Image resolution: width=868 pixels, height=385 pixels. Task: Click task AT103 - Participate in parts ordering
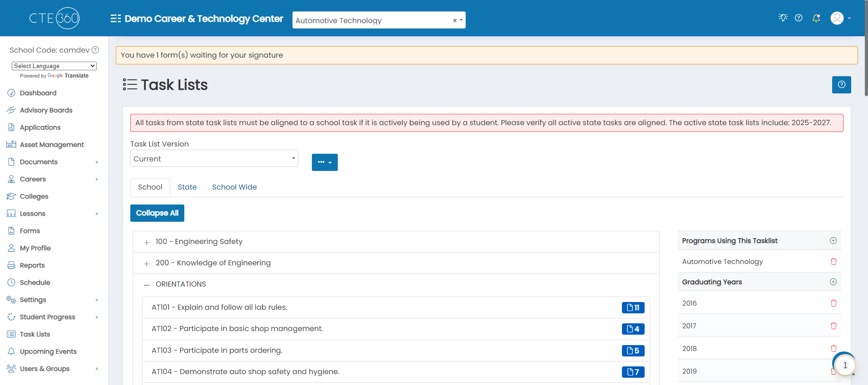[x=217, y=351]
